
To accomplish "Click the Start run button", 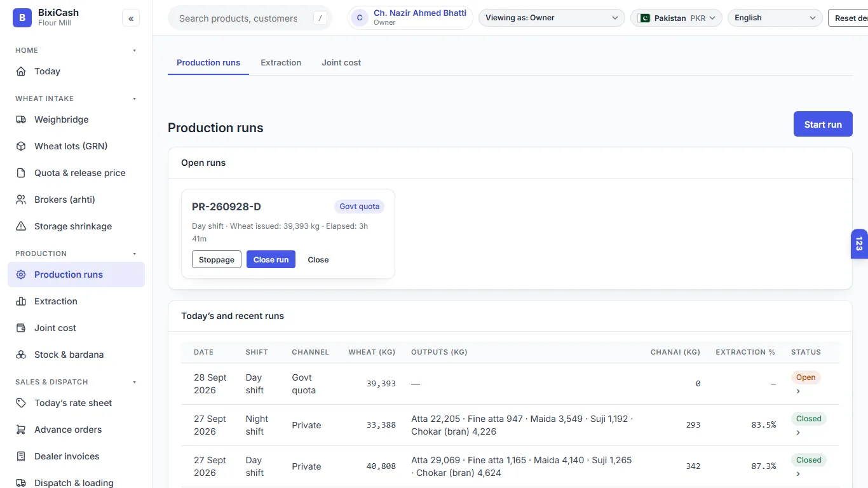I will click(823, 125).
